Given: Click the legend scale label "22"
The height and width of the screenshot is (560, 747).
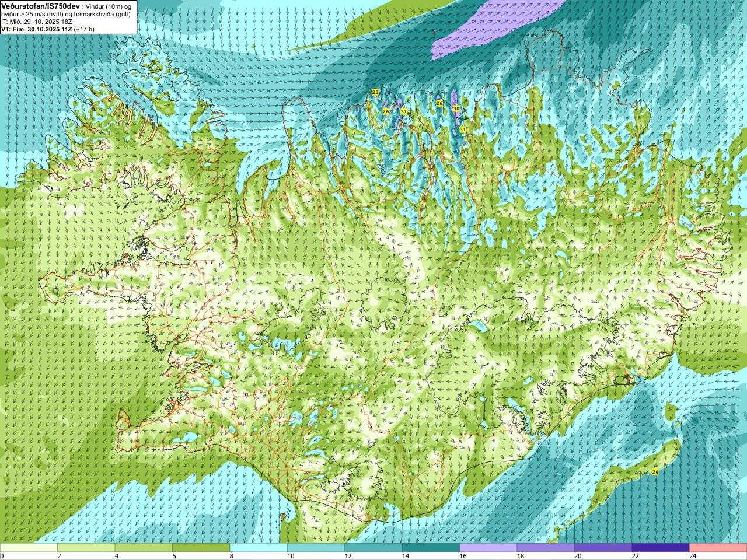Looking at the screenshot, I should point(635,556).
